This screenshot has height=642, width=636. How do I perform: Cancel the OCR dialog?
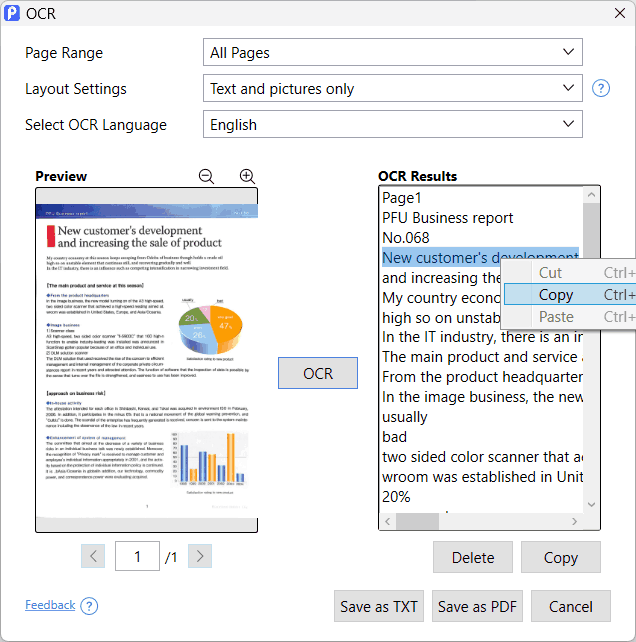(571, 606)
